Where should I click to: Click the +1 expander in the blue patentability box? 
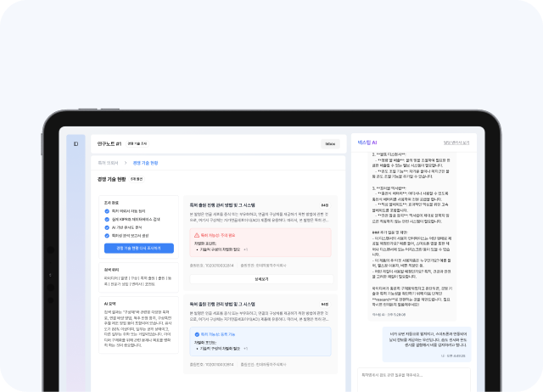245,349
